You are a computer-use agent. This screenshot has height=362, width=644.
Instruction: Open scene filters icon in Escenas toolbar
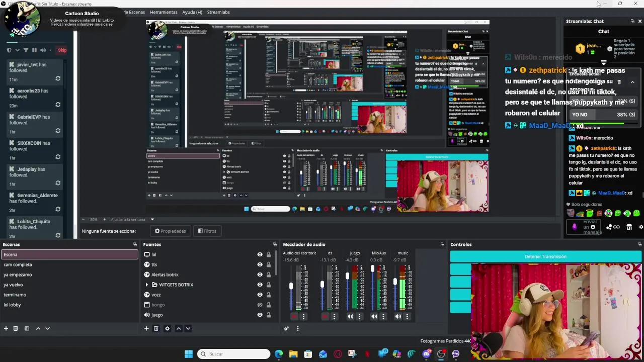pos(27,328)
